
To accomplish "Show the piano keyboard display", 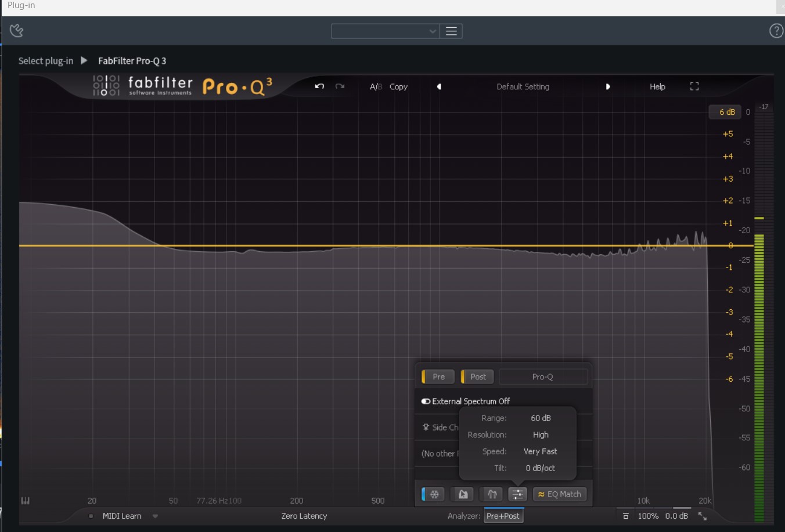I will (x=26, y=501).
